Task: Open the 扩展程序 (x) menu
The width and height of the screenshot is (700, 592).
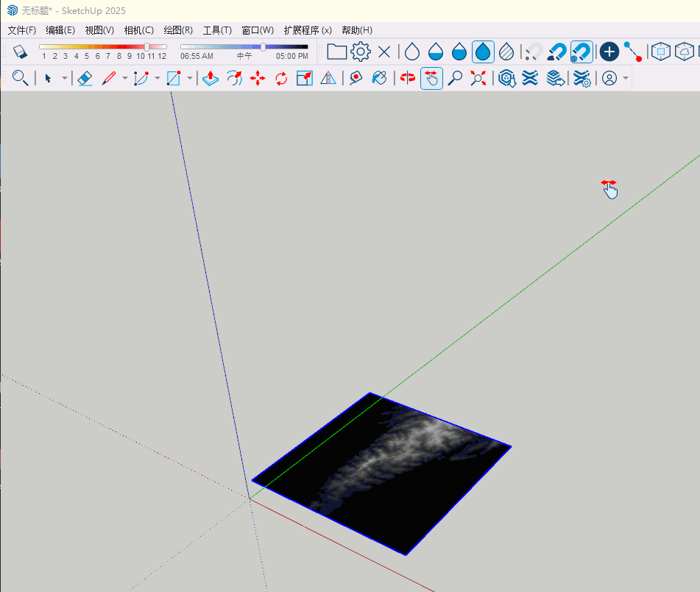Action: 308,30
